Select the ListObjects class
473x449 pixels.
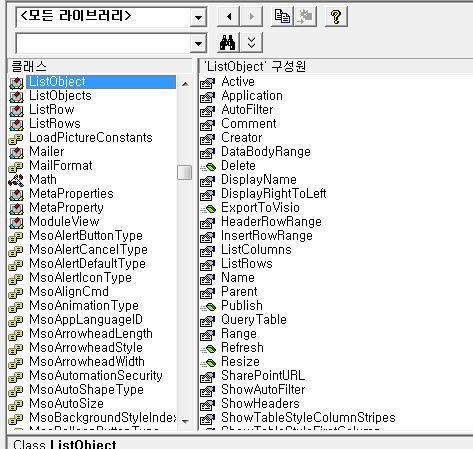pyautogui.click(x=60, y=96)
